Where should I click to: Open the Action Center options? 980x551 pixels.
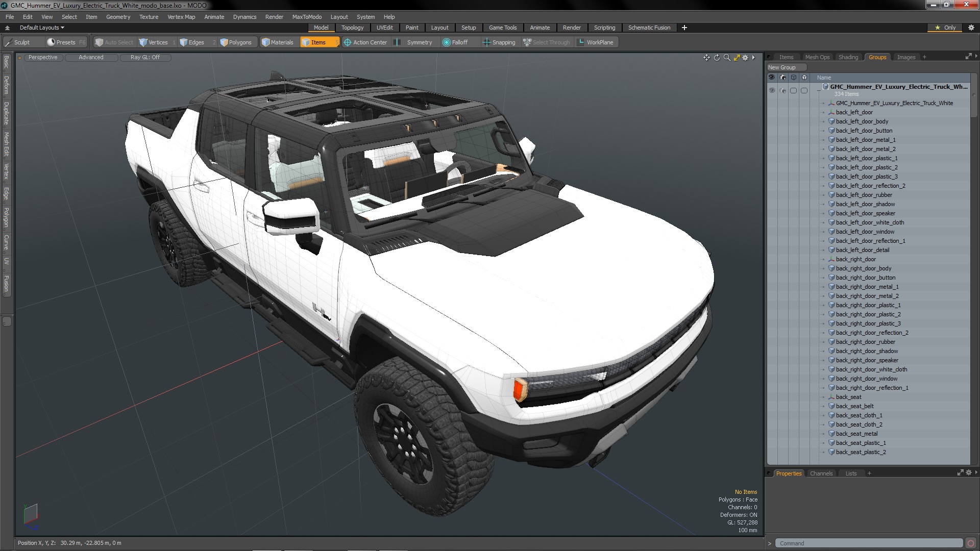pyautogui.click(x=365, y=42)
